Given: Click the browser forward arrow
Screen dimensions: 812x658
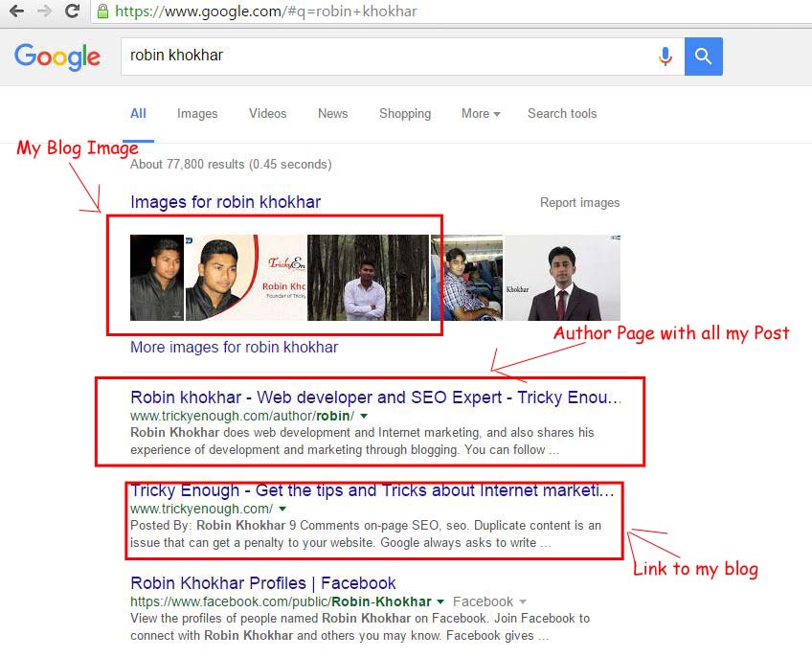Looking at the screenshot, I should point(45,11).
